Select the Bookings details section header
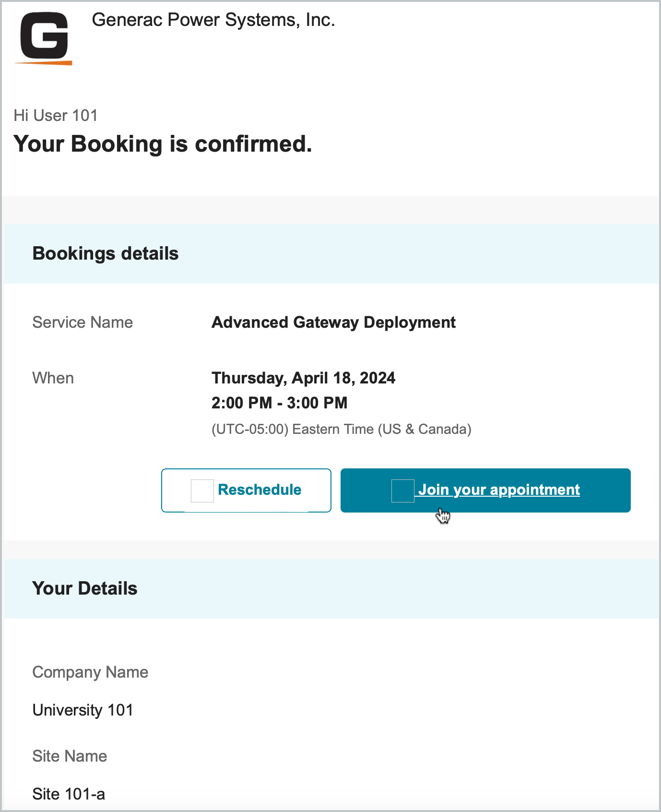This screenshot has height=812, width=661. click(105, 253)
